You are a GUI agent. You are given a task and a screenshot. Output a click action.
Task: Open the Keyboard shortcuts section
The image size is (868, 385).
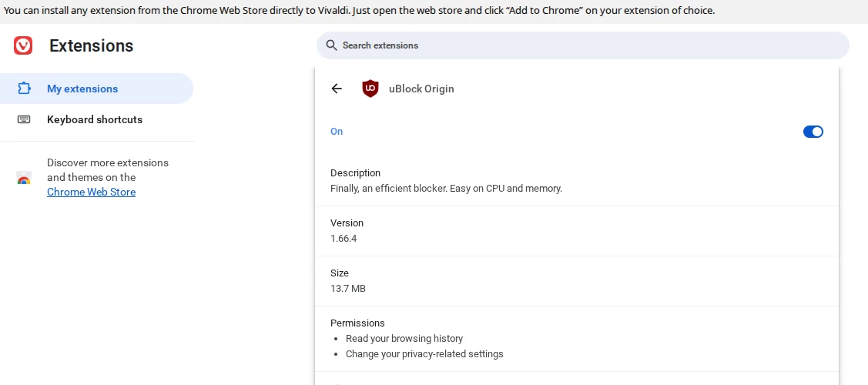click(95, 119)
